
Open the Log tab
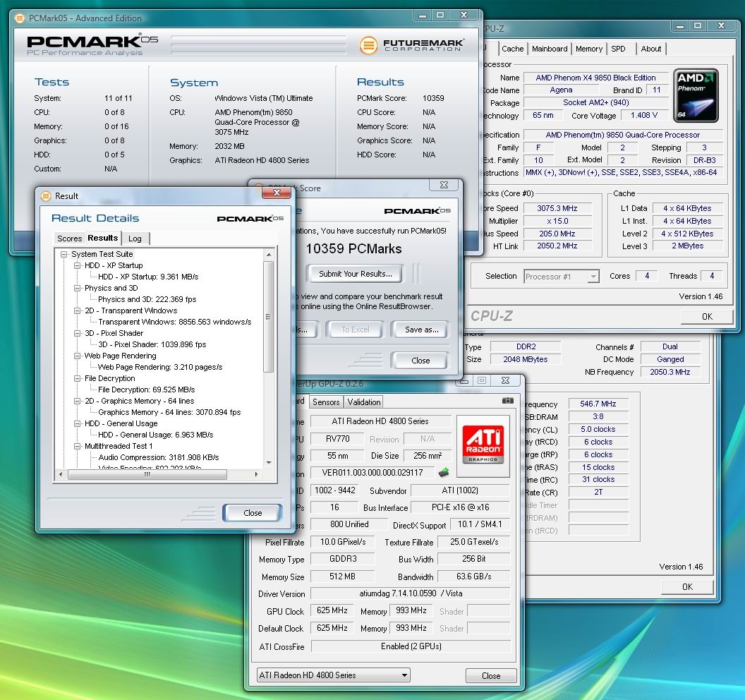[x=135, y=239]
